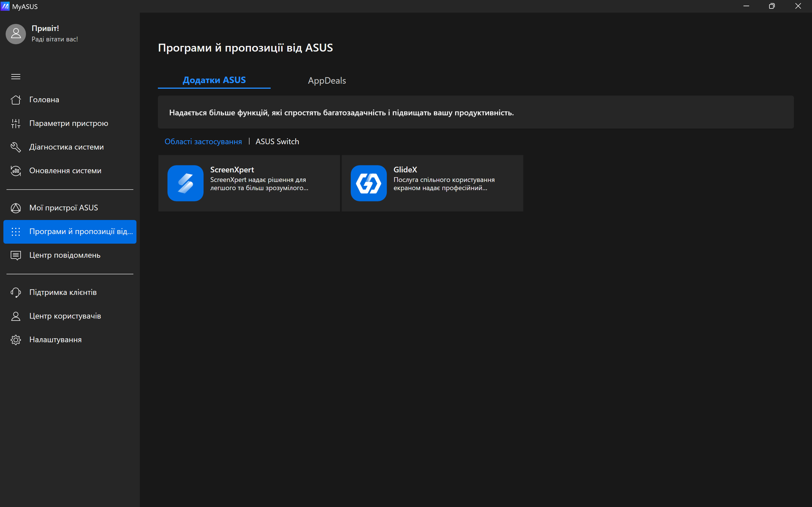Select the Параметри пристрою sliders icon
The image size is (812, 507).
[16, 123]
